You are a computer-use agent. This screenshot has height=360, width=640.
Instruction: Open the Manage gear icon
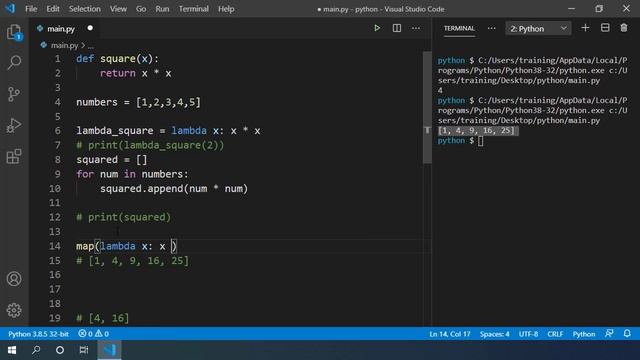coord(14,310)
